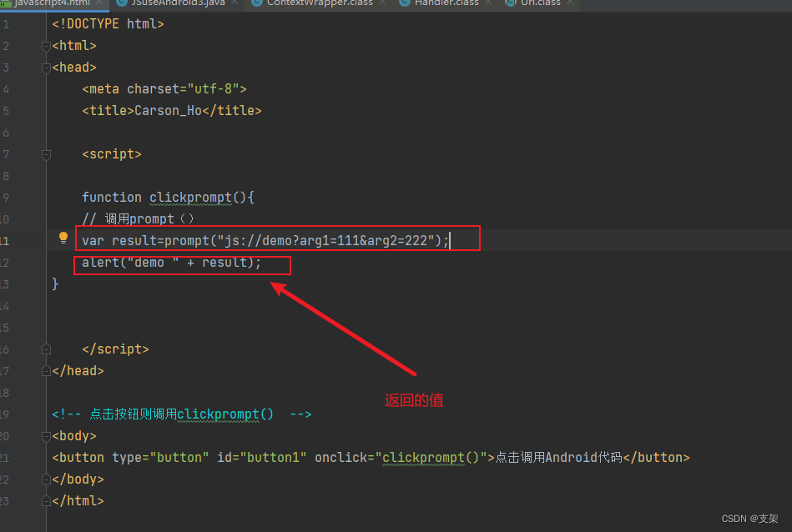Click the lightbulb quick-fix icon on line 11
Screen dimensions: 792x532
(63, 238)
